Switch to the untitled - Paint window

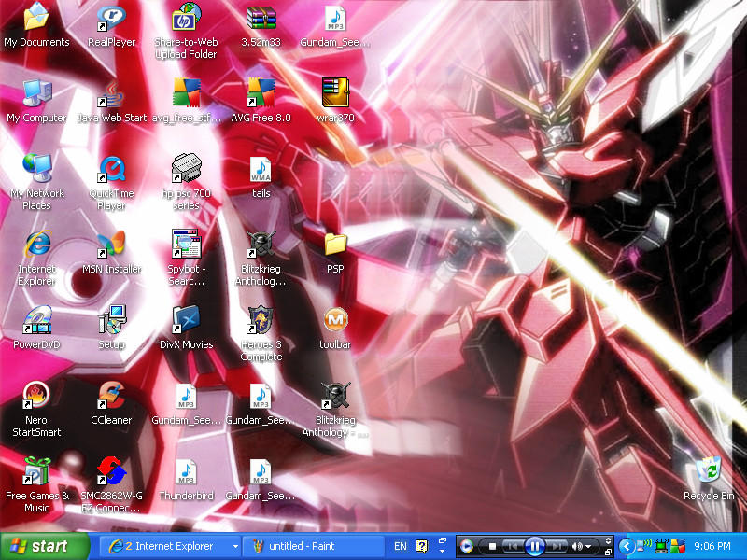(313, 546)
